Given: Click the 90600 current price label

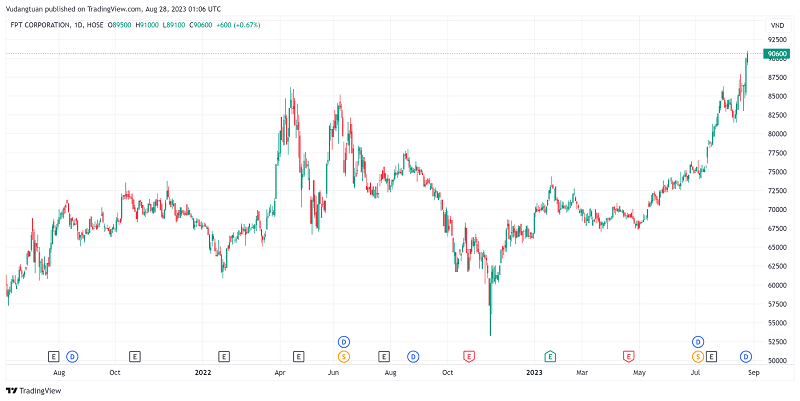Looking at the screenshot, I should coord(776,53).
